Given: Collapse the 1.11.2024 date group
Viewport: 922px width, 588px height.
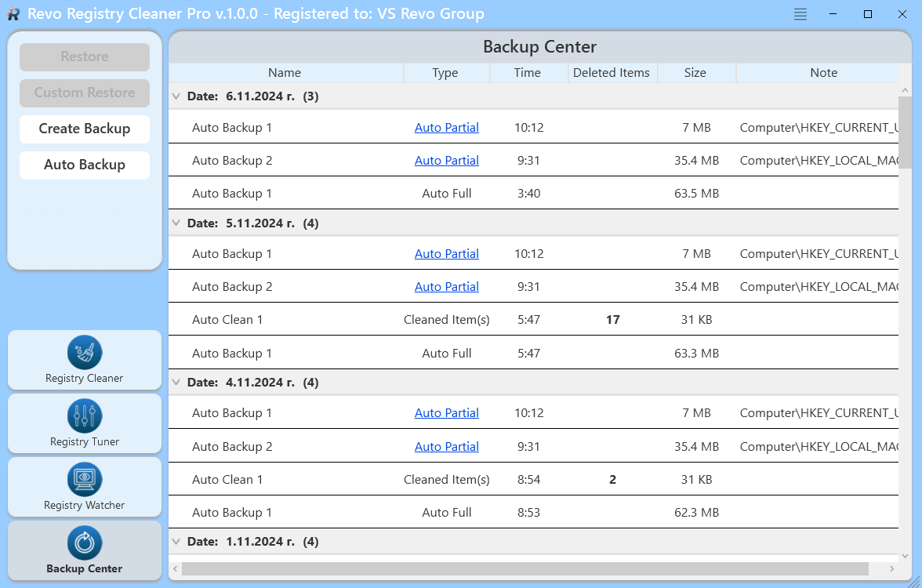Looking at the screenshot, I should pyautogui.click(x=176, y=542).
